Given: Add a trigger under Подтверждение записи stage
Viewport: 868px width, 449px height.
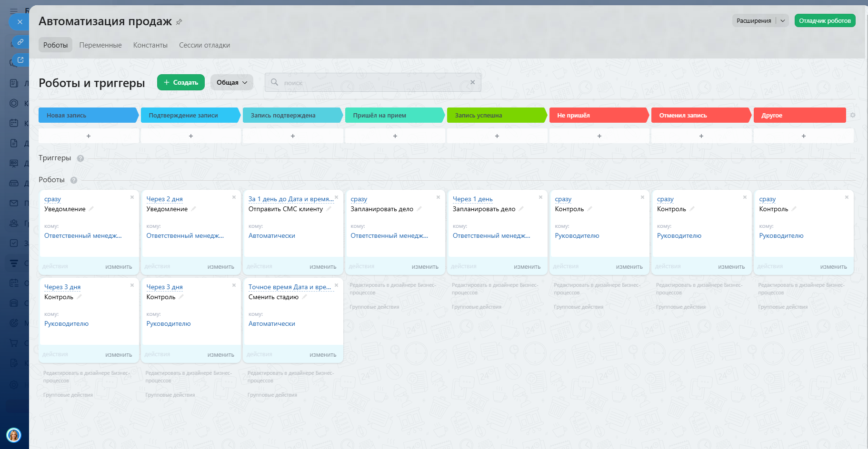Looking at the screenshot, I should pyautogui.click(x=191, y=136).
